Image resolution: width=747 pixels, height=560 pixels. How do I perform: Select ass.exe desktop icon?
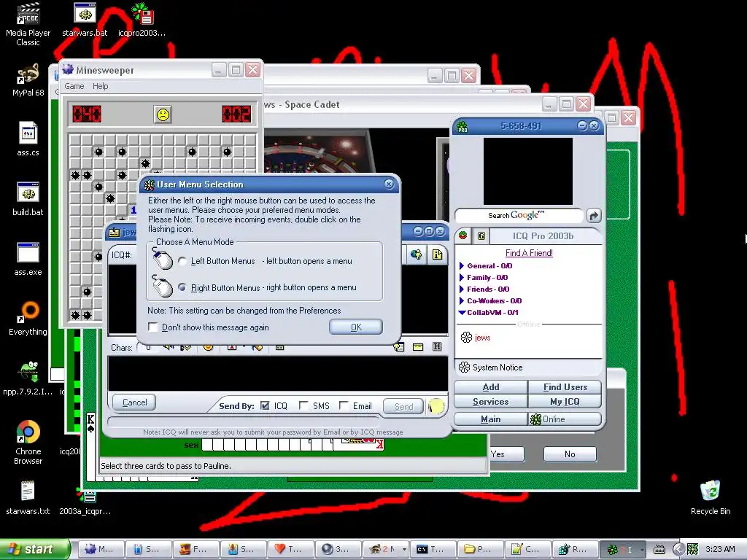pos(28,260)
